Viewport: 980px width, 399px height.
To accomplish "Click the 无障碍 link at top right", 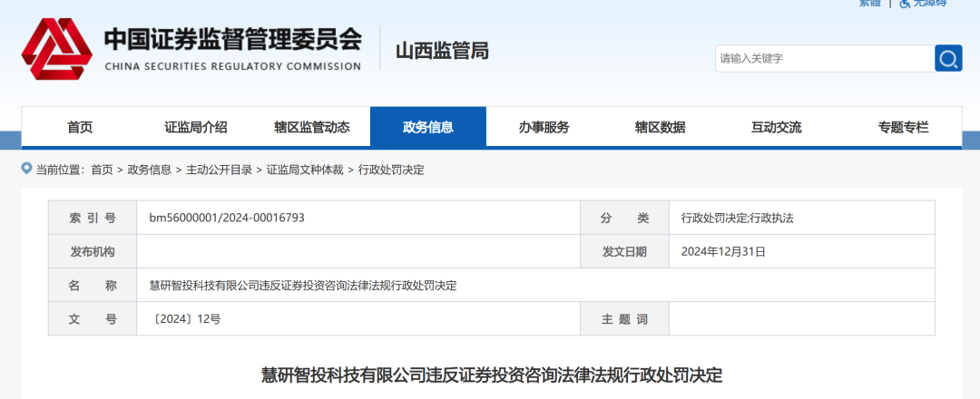I will click(930, 3).
